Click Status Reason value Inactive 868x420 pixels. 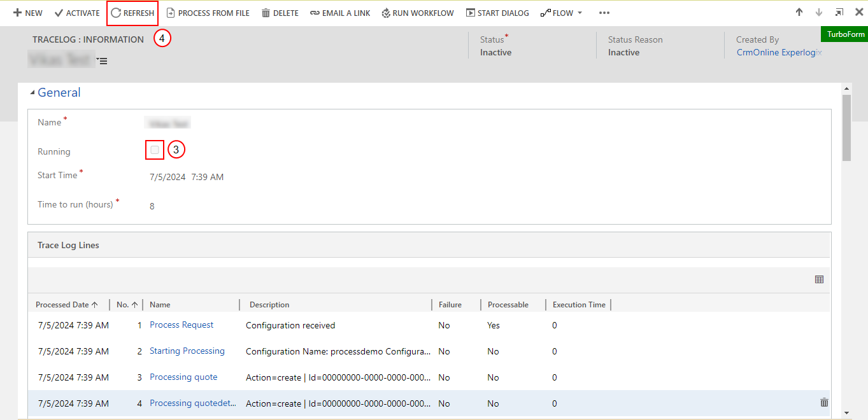623,52
